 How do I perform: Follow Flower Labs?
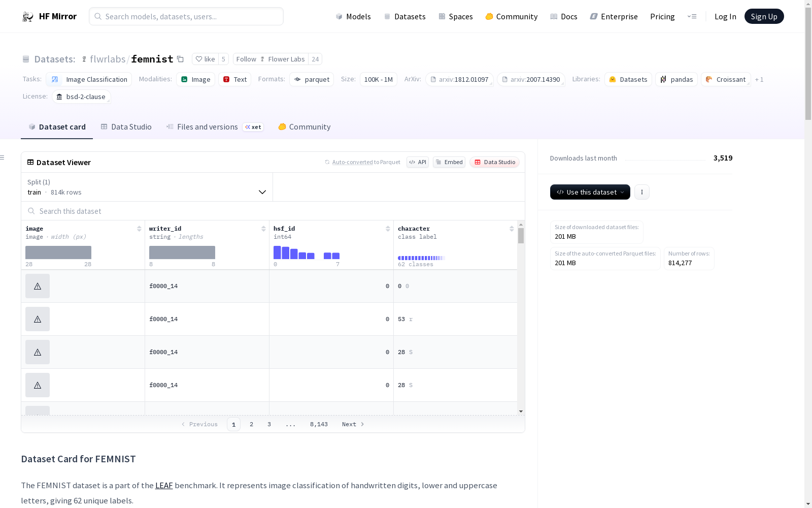click(270, 59)
